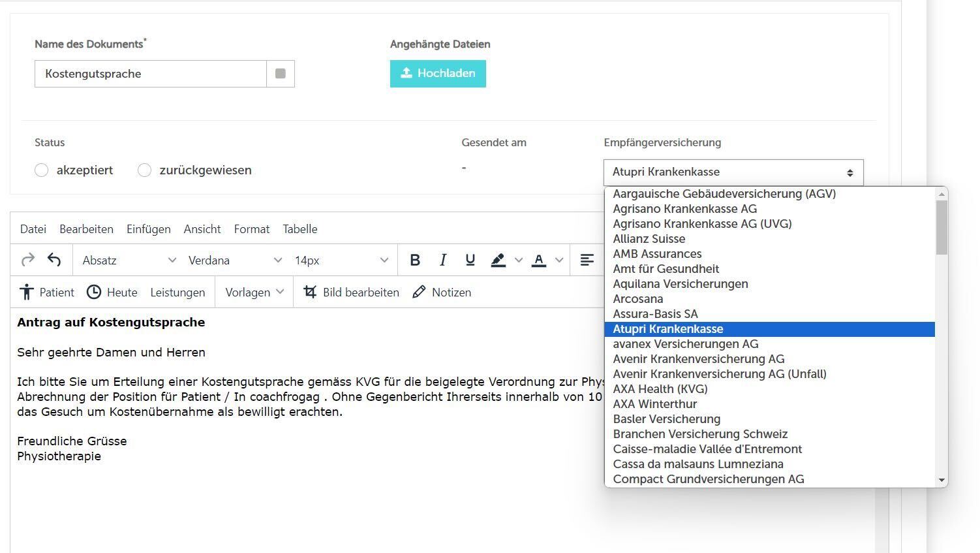This screenshot has width=980, height=553.
Task: Open the Ansicht menu
Action: [x=202, y=229]
